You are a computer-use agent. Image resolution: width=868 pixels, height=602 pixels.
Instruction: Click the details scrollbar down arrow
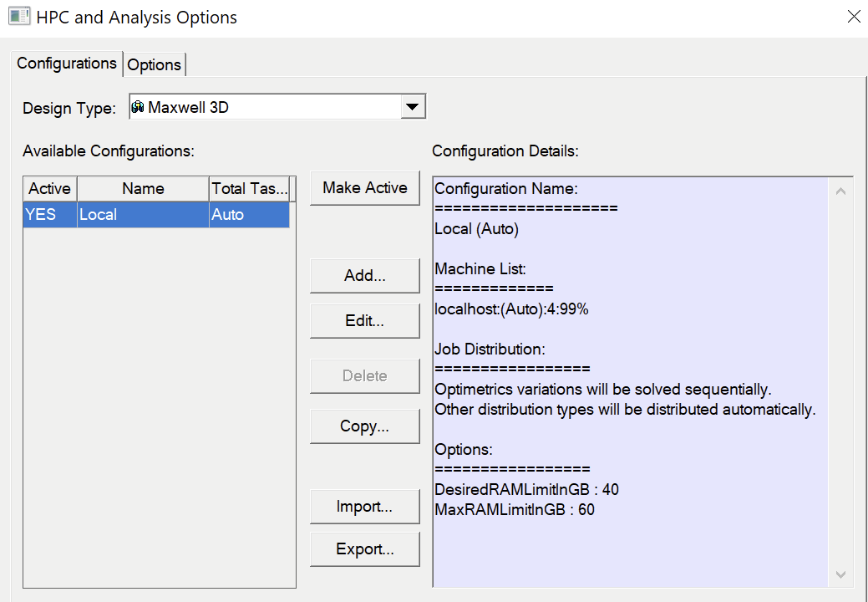pyautogui.click(x=840, y=574)
